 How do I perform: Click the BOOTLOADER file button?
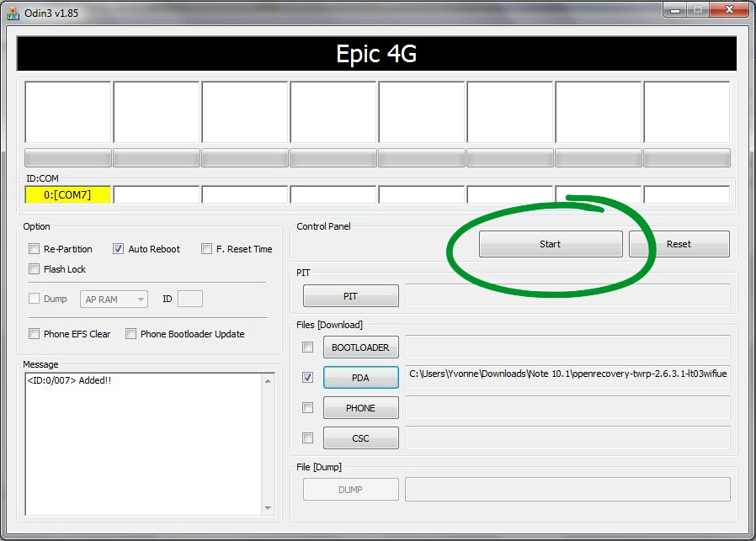[360, 347]
